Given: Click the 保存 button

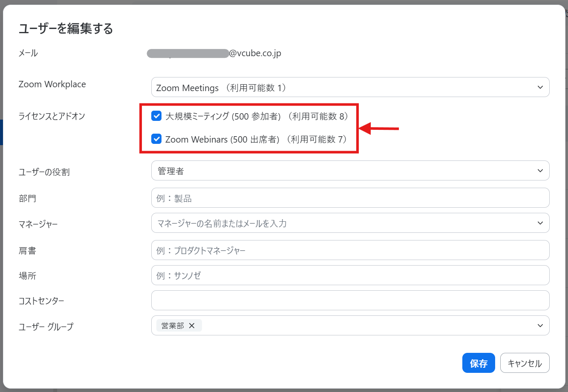Looking at the screenshot, I should (479, 363).
